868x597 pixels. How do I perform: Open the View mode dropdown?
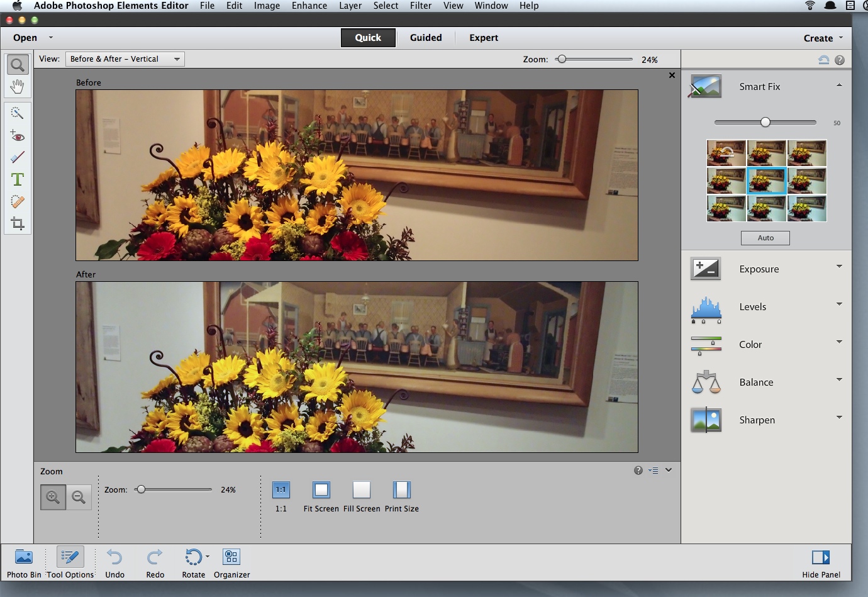(125, 59)
